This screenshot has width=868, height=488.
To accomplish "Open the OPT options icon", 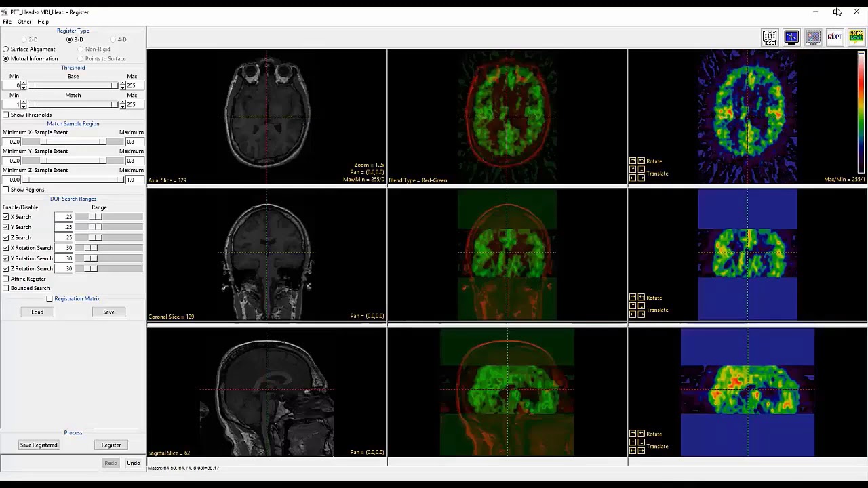I will click(835, 37).
